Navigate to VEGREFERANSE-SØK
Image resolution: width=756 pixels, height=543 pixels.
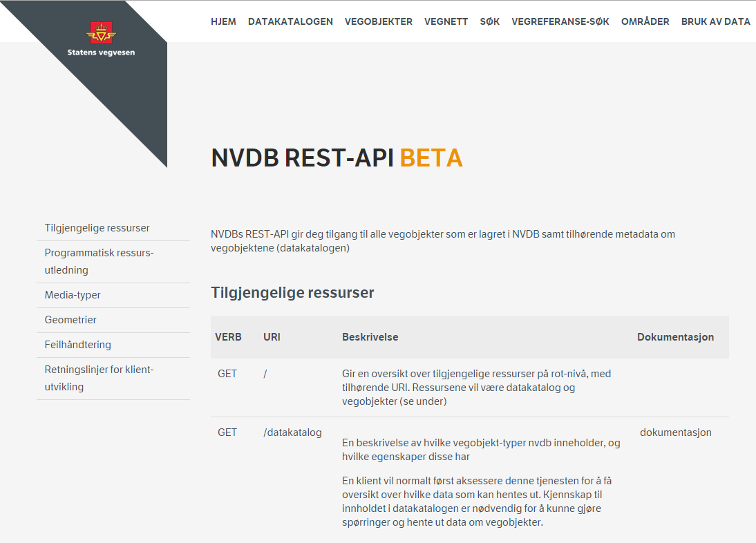[x=560, y=21]
